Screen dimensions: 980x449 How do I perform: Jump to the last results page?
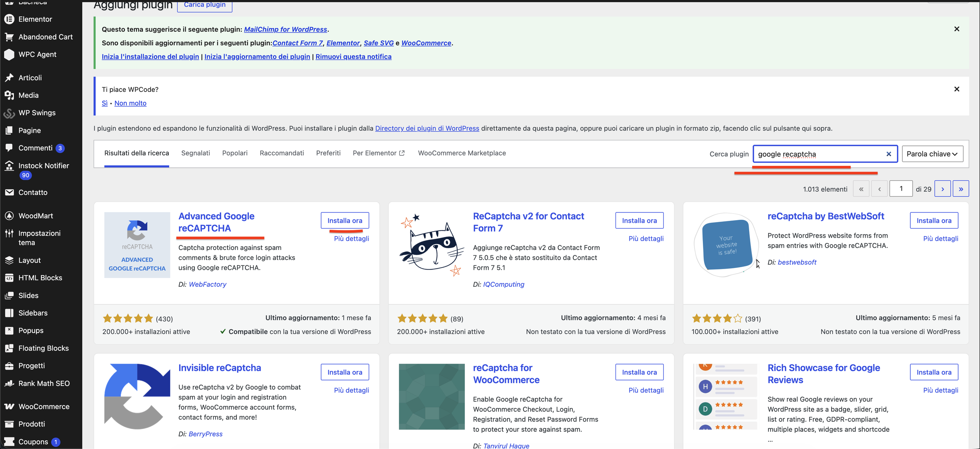coord(961,189)
